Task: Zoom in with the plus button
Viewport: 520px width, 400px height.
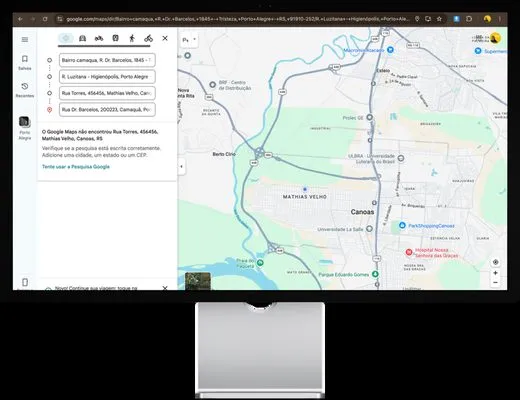Action: tap(495, 273)
